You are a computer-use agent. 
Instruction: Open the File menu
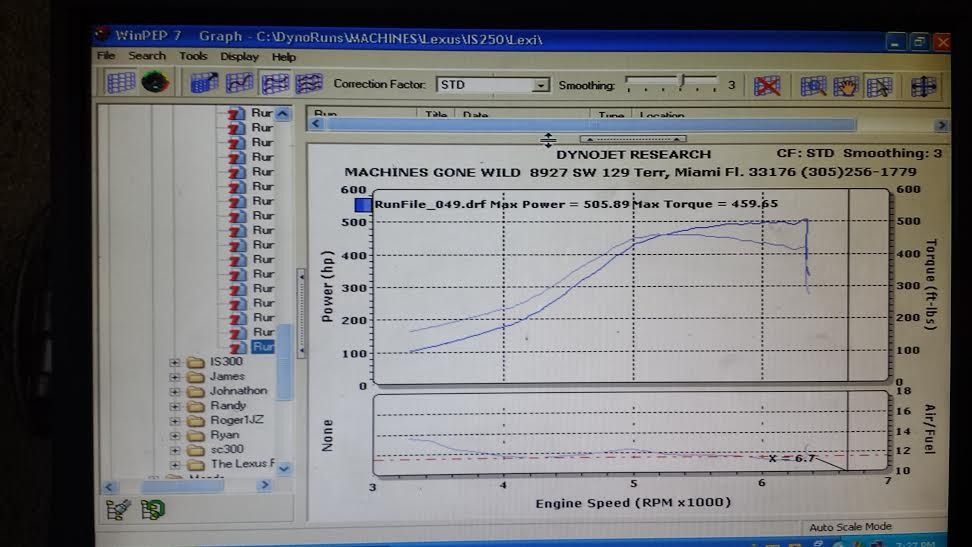point(106,55)
